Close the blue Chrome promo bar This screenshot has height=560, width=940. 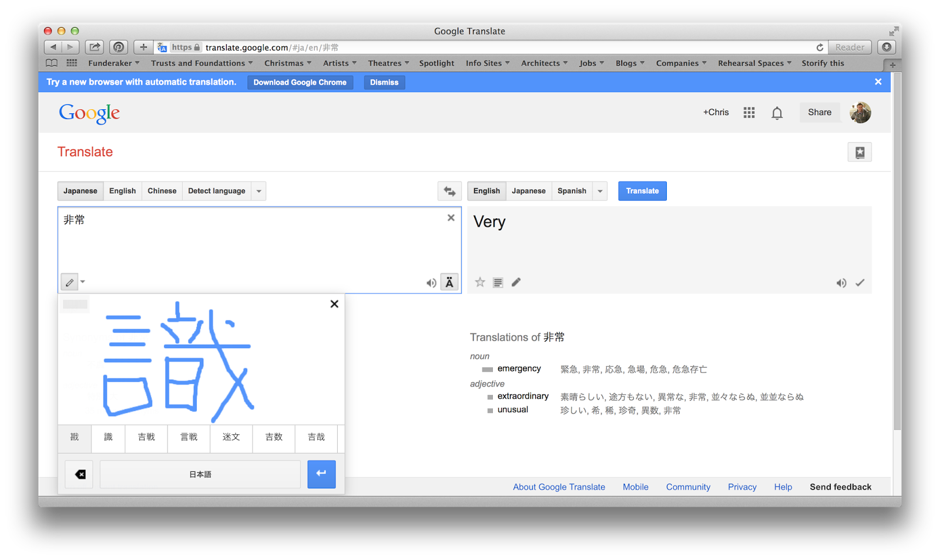click(878, 82)
